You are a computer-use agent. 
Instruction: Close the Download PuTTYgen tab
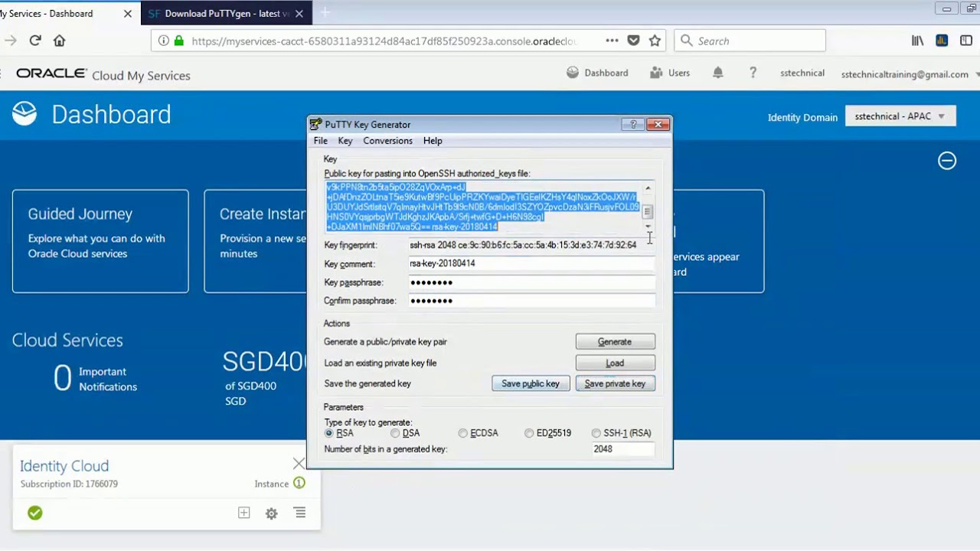[x=299, y=14]
